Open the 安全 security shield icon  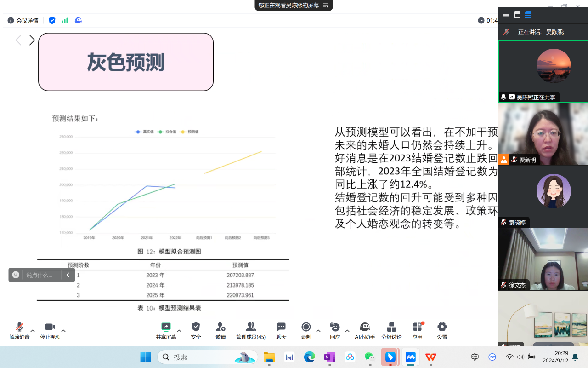click(x=196, y=330)
